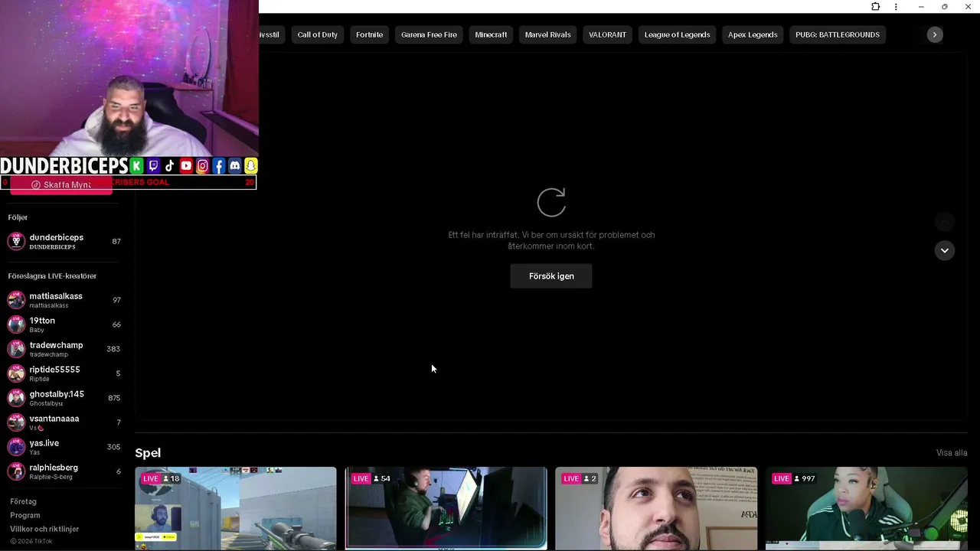Click the reload circle icon above the error message
This screenshot has height=551, width=980.
551,203
